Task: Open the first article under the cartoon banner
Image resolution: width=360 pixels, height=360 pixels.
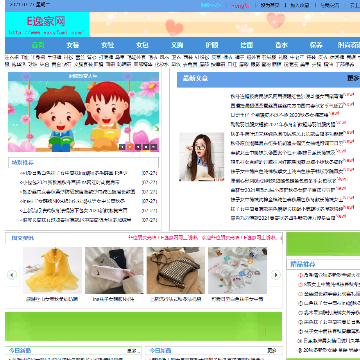Action: tap(73, 173)
